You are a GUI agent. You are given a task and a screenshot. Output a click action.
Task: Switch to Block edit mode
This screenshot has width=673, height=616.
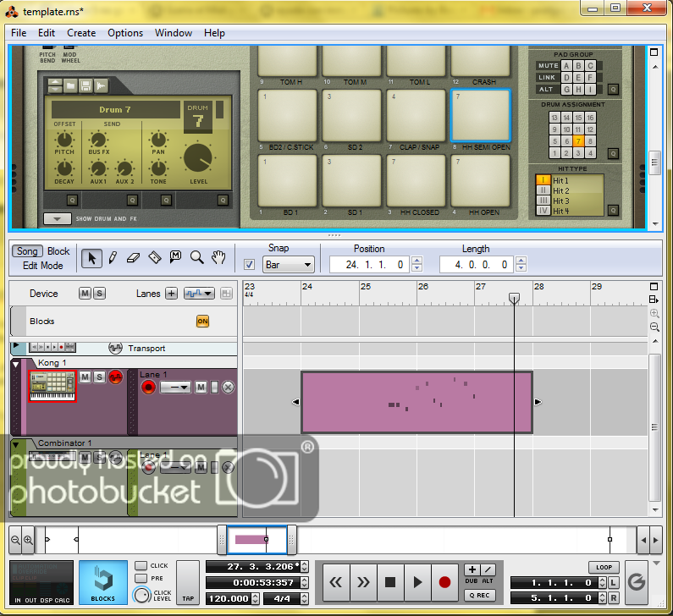58,251
